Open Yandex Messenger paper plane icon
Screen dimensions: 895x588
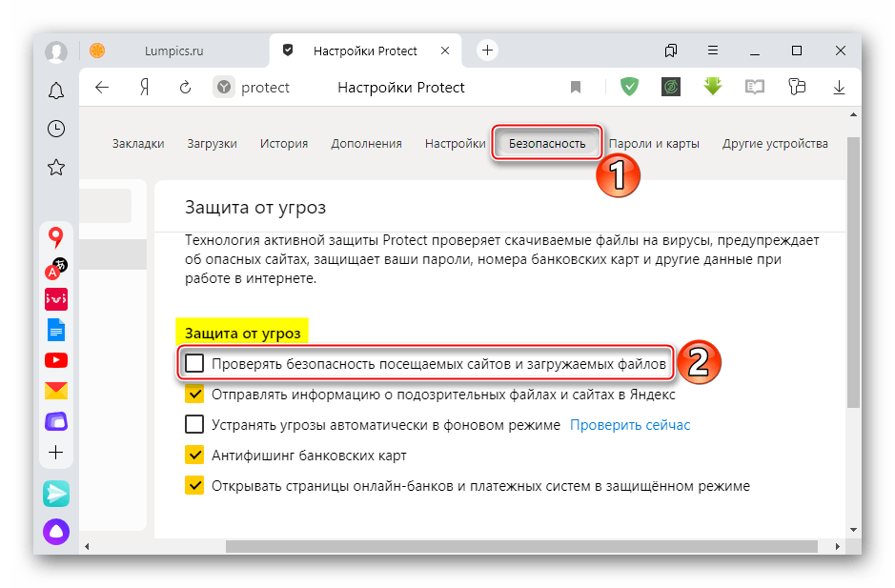tap(56, 494)
